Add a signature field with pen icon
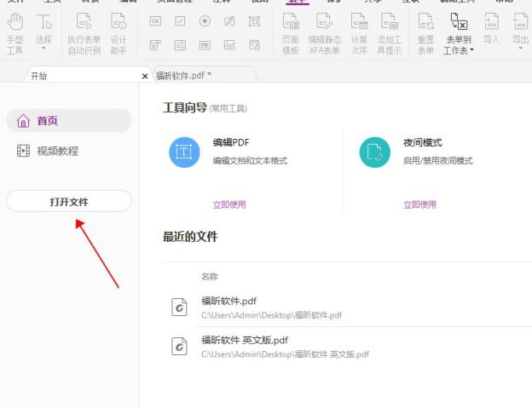This screenshot has height=408, width=532. (229, 21)
